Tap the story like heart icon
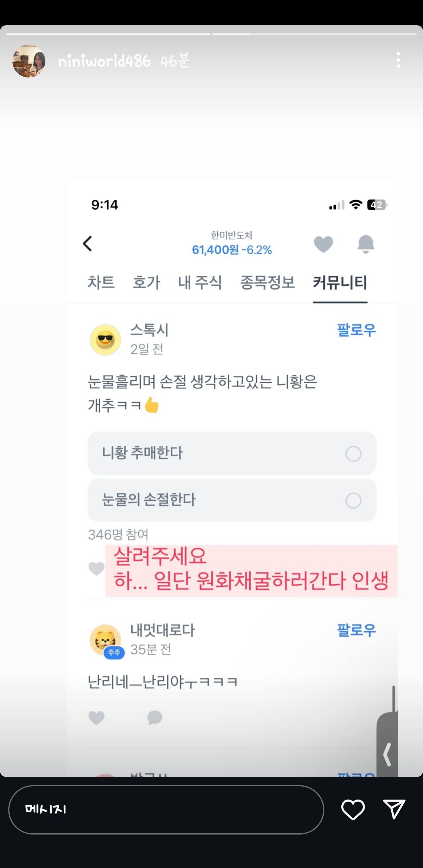Viewport: 423px width, 868px height. [x=352, y=809]
